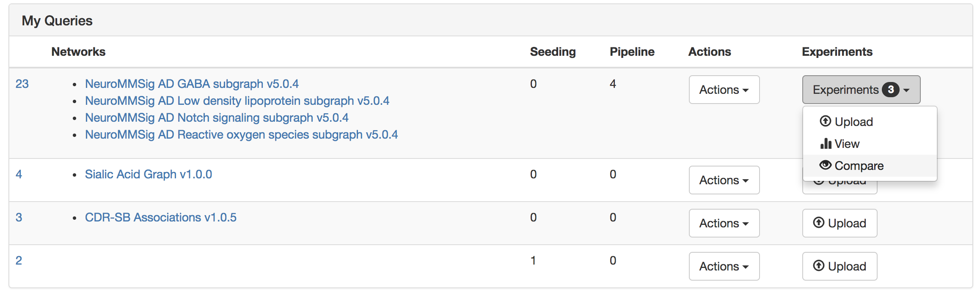980x295 pixels.
Task: Click the bar chart View icon
Action: click(826, 144)
